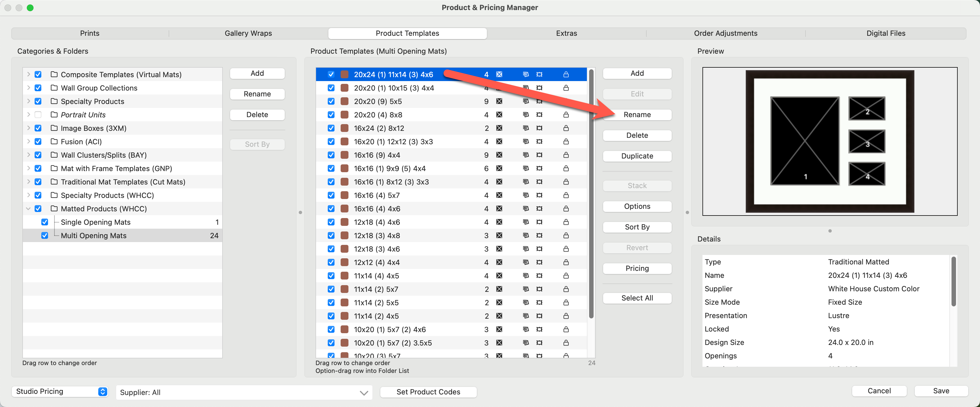This screenshot has width=980, height=407.
Task: Click stacked mats icon on 12x18 (4) 4x6 row
Action: pos(525,222)
